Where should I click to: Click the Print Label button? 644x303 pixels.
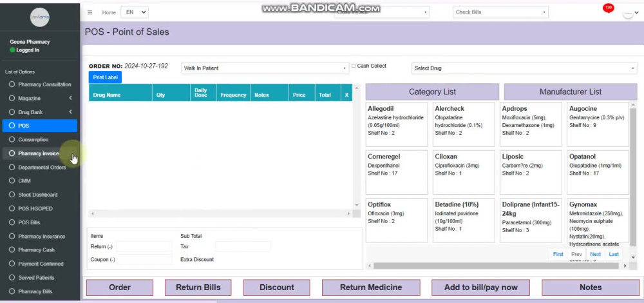pos(105,77)
